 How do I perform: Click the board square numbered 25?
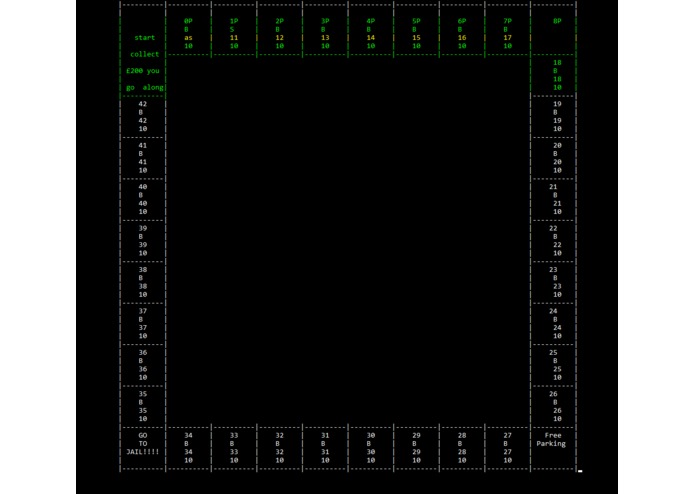(554, 365)
